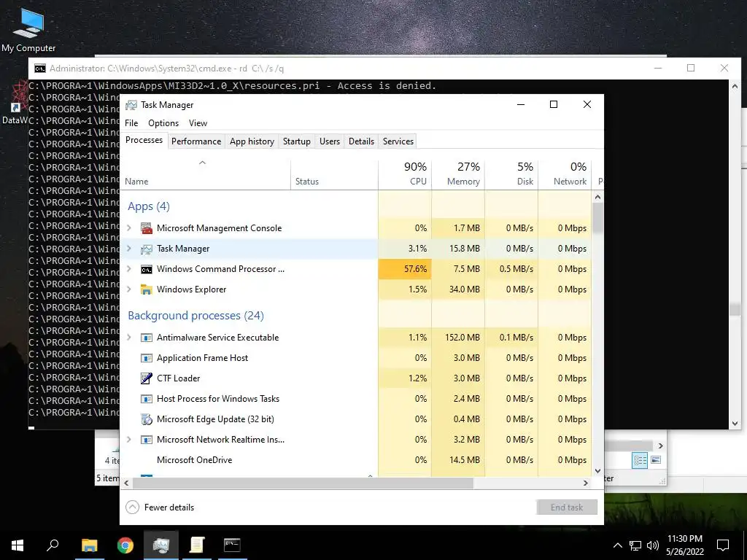
Task: Open taskbar search magnifier
Action: pos(53,545)
